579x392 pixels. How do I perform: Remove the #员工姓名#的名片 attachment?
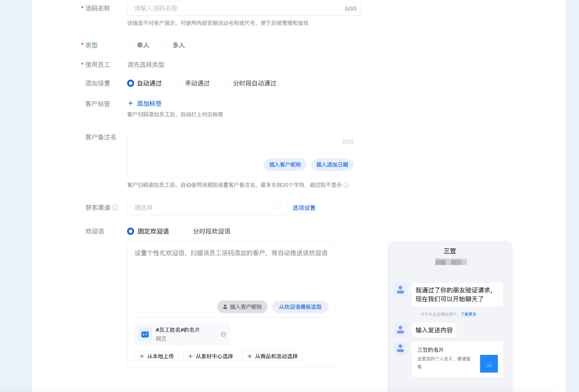[223, 334]
